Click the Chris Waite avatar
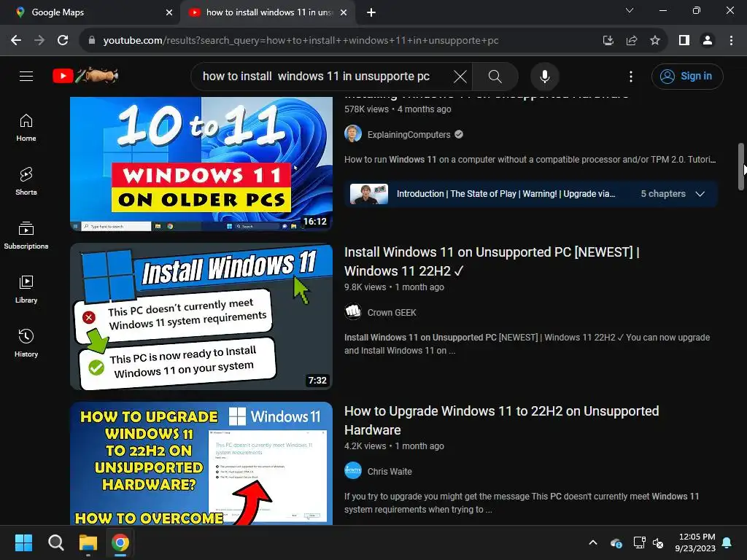Viewport: 747px width, 560px height. pos(353,471)
